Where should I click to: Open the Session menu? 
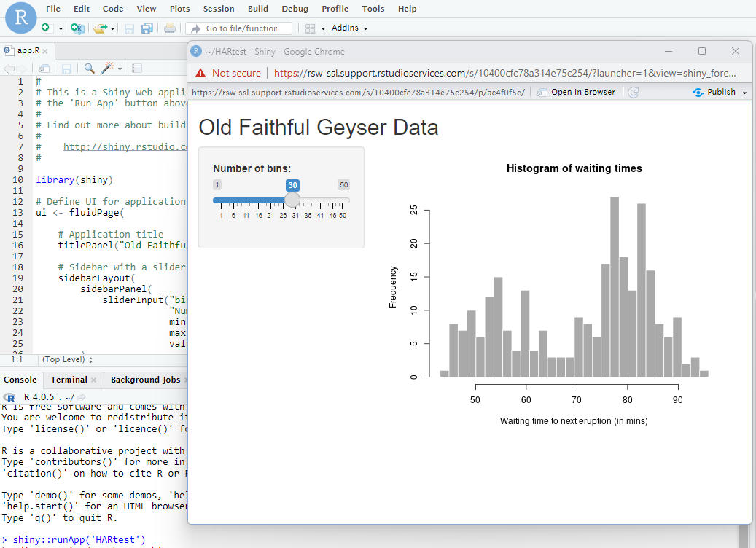tap(219, 9)
